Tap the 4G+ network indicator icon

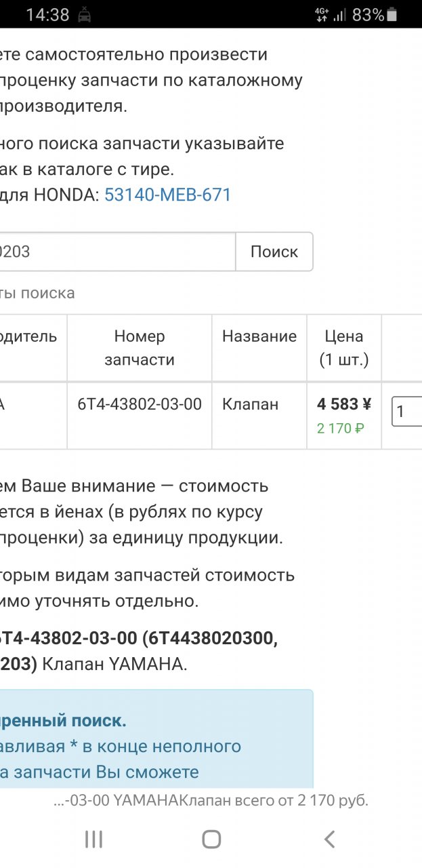tap(321, 14)
